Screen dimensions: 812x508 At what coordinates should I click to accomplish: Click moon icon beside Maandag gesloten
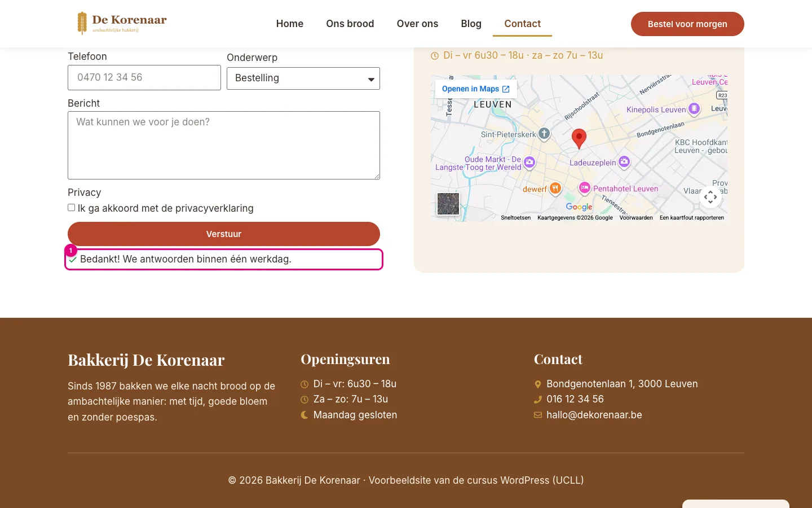304,415
